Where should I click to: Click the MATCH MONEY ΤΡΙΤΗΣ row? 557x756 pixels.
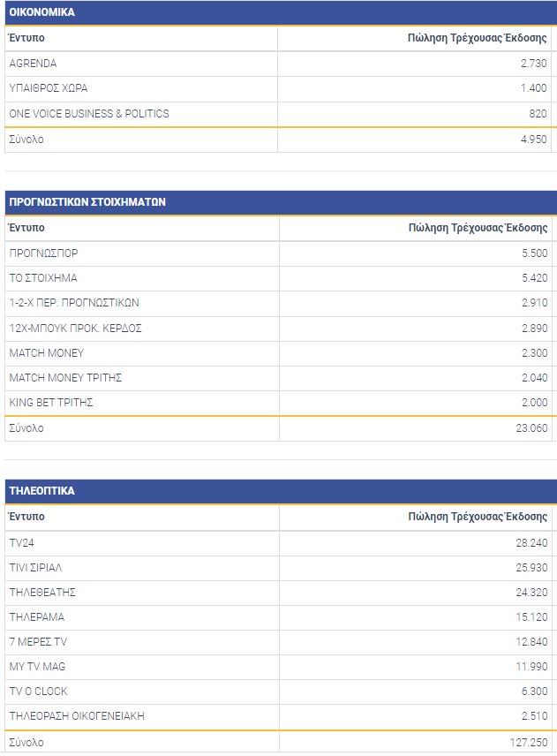(x=65, y=378)
